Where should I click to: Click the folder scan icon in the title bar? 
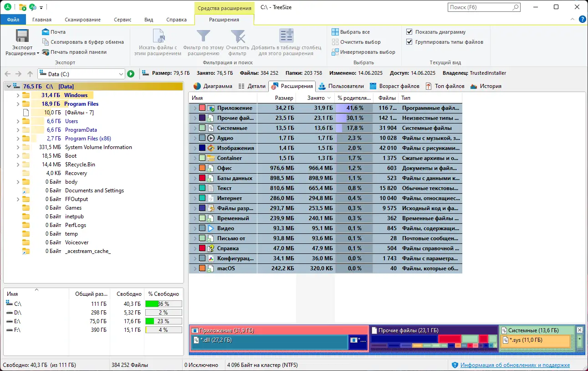22,7
